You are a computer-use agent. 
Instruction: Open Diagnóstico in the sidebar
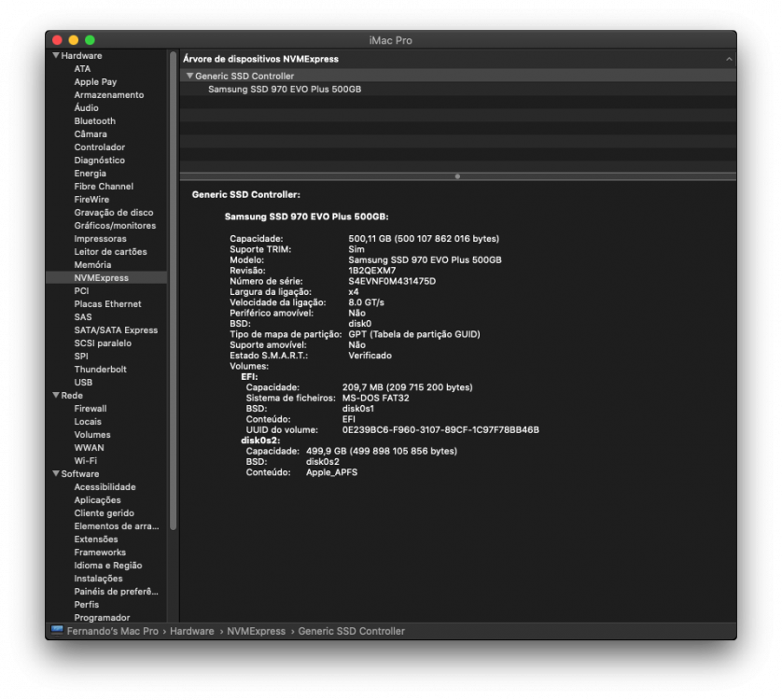pos(99,161)
